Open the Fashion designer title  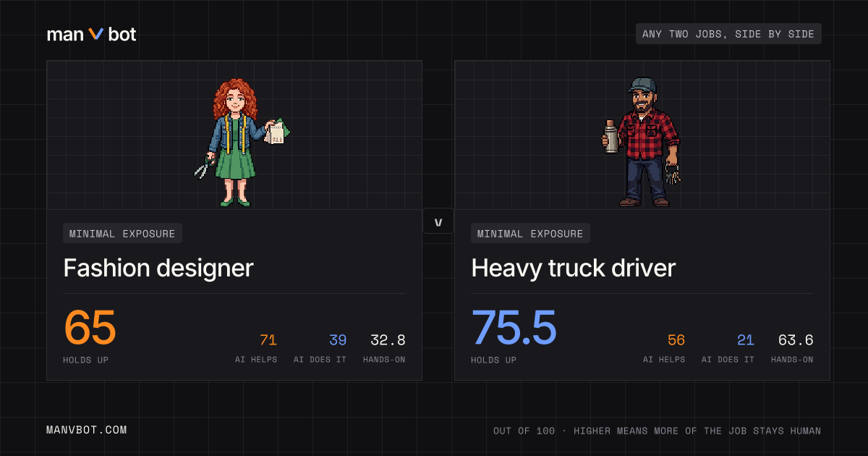pos(158,268)
